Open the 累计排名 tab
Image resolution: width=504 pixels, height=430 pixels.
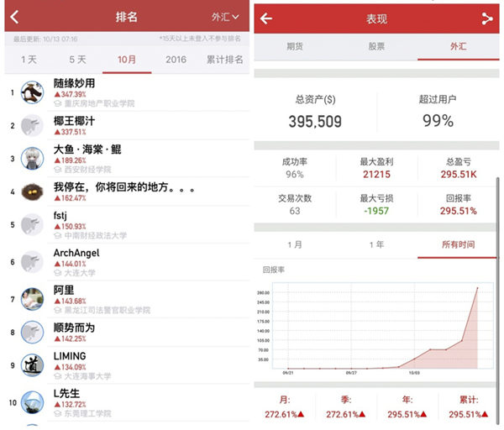click(224, 60)
